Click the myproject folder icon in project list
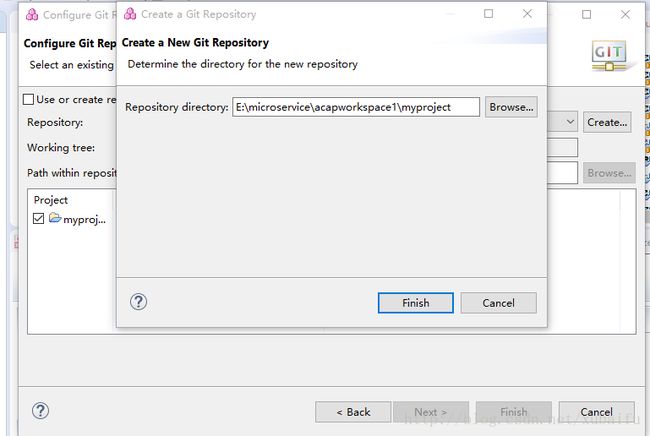650x436 pixels. [x=55, y=218]
